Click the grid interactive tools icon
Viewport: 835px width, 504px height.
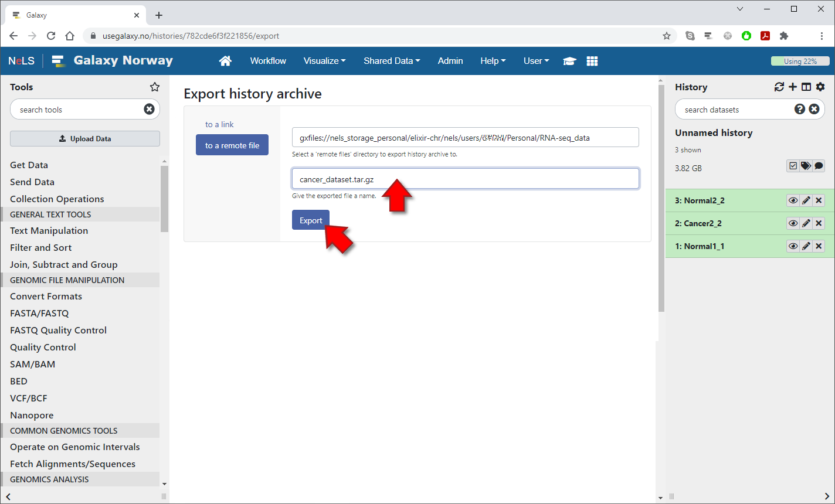point(592,61)
